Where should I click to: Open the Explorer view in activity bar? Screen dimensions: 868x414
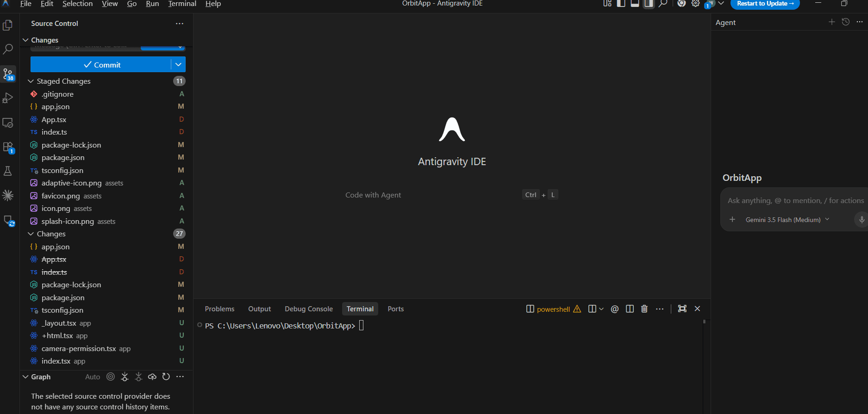pos(8,25)
